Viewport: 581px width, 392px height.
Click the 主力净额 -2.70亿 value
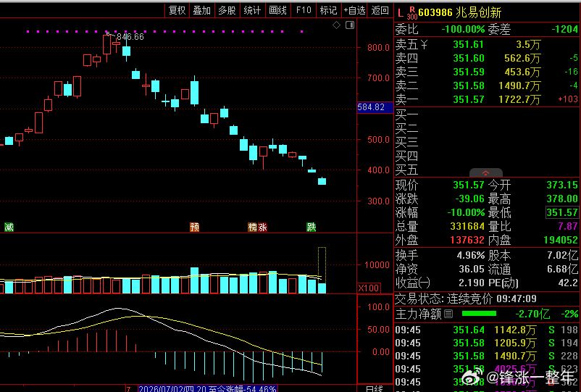[532, 314]
